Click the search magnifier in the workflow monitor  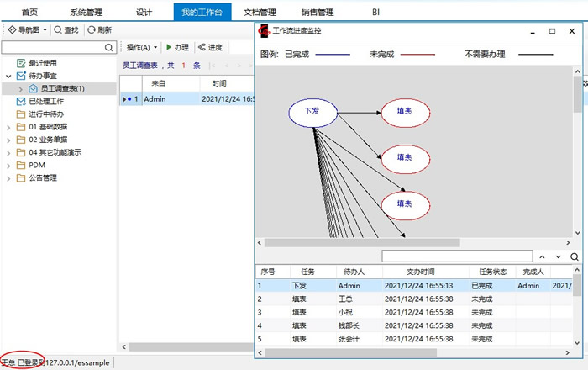[575, 256]
